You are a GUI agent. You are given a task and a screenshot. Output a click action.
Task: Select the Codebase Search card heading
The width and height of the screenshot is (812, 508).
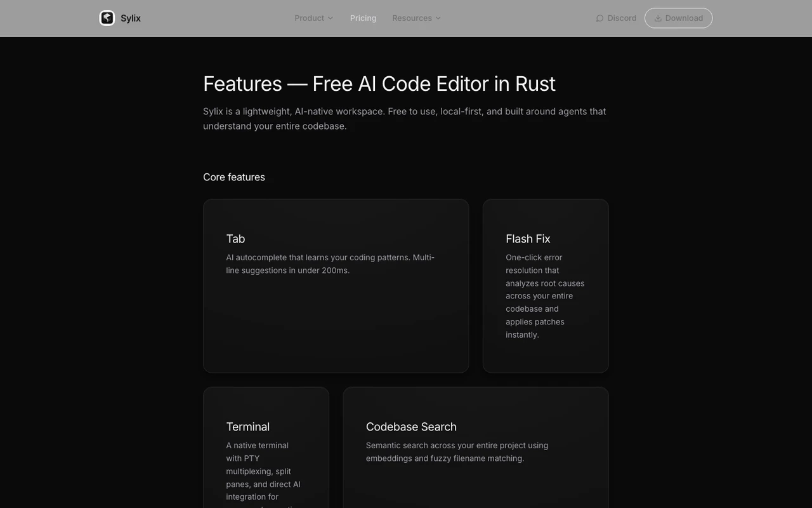411,427
